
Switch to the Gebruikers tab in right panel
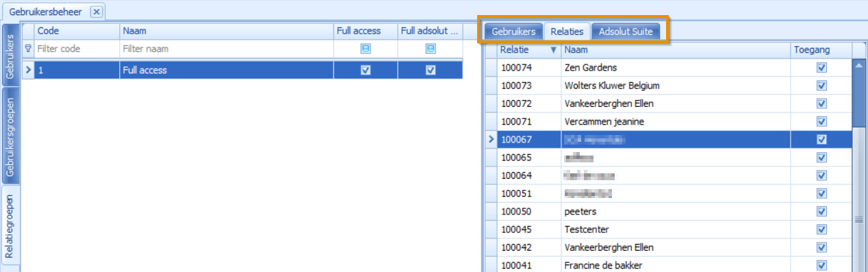tap(513, 32)
